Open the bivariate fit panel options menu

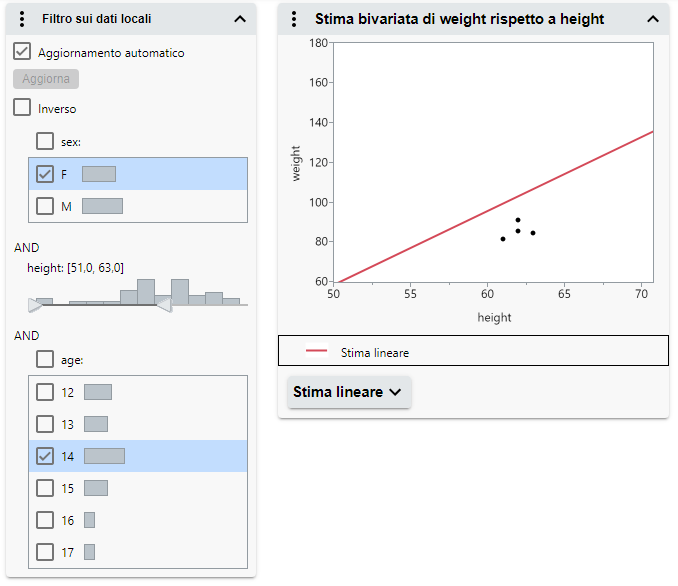coord(294,18)
